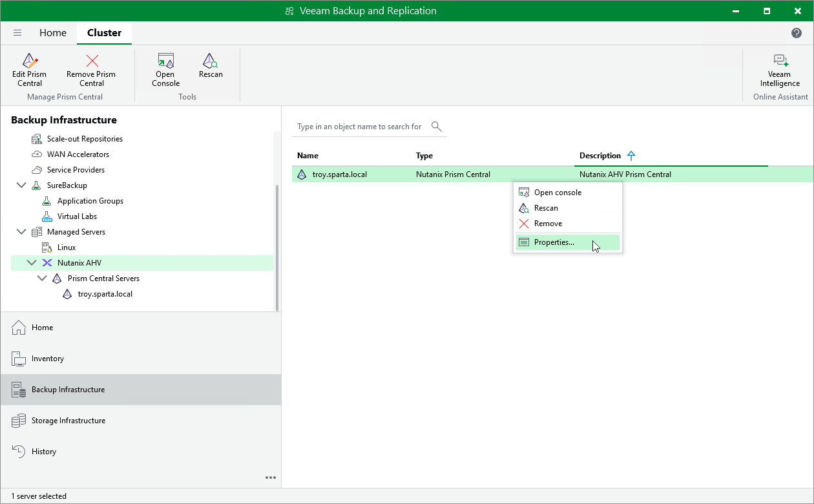814x504 pixels.
Task: Open History view label
Action: point(44,452)
